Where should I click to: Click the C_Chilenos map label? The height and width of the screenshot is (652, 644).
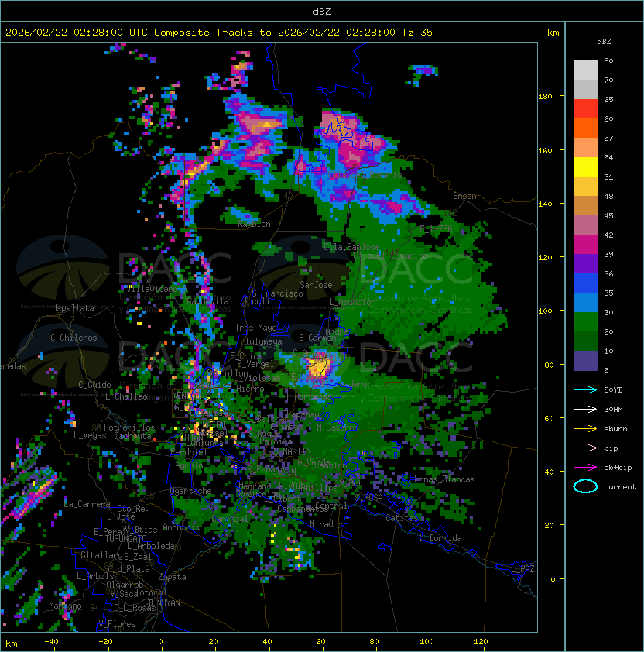pyautogui.click(x=74, y=338)
